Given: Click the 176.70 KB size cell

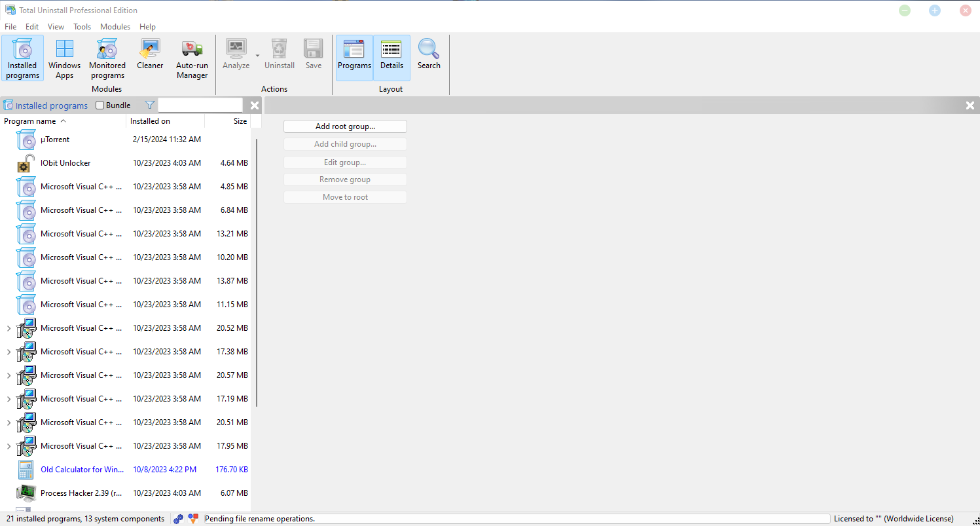Looking at the screenshot, I should [232, 470].
